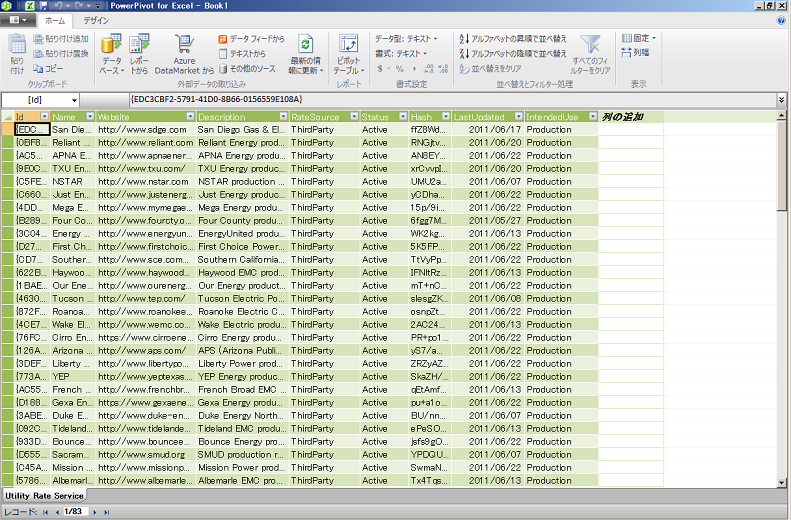Click From Data Feeds (データフィードから)

251,39
